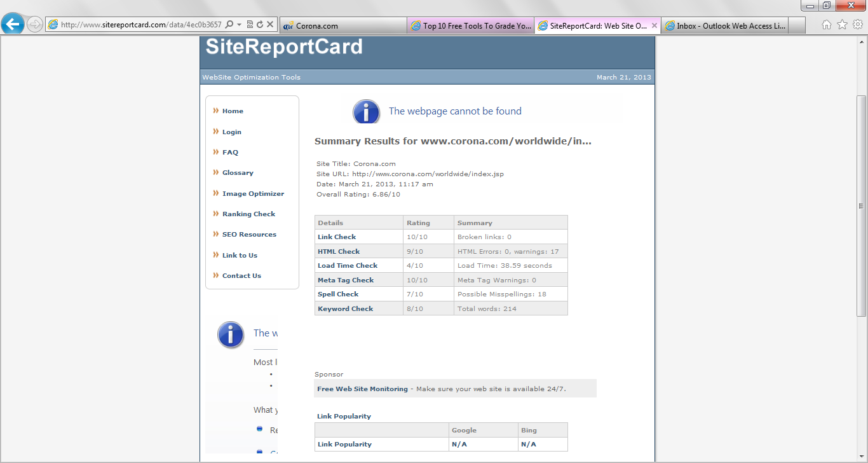Click the info icon beside 'webpage cannot be found'
This screenshot has width=868, height=463.
(366, 112)
